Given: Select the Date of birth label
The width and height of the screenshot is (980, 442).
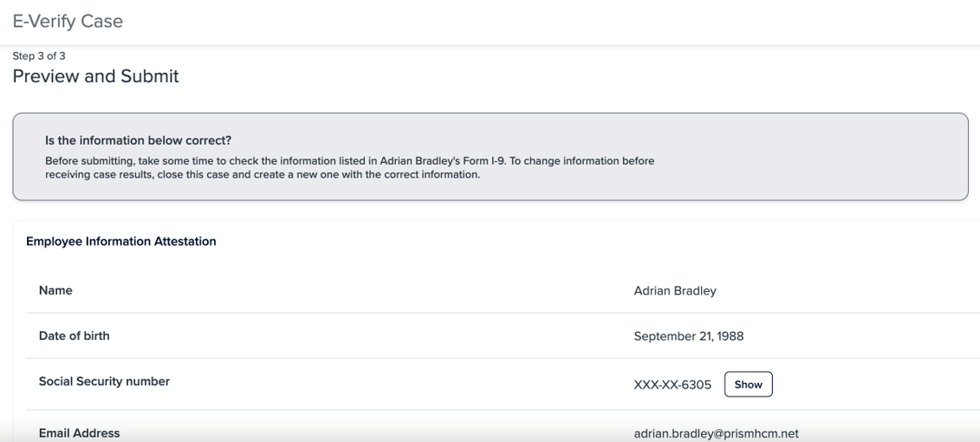Looking at the screenshot, I should click(74, 335).
